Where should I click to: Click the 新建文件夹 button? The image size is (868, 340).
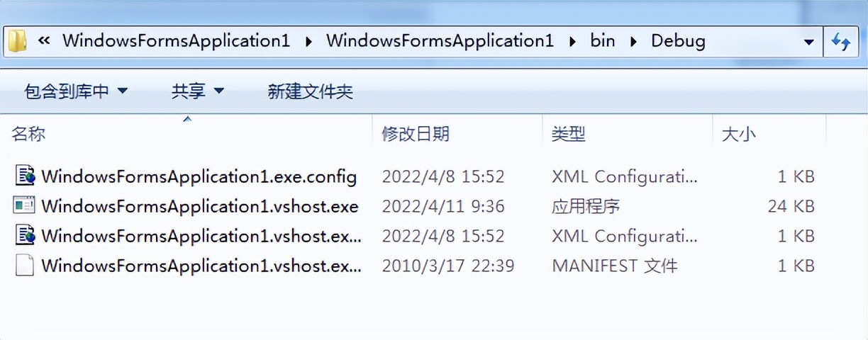click(310, 91)
